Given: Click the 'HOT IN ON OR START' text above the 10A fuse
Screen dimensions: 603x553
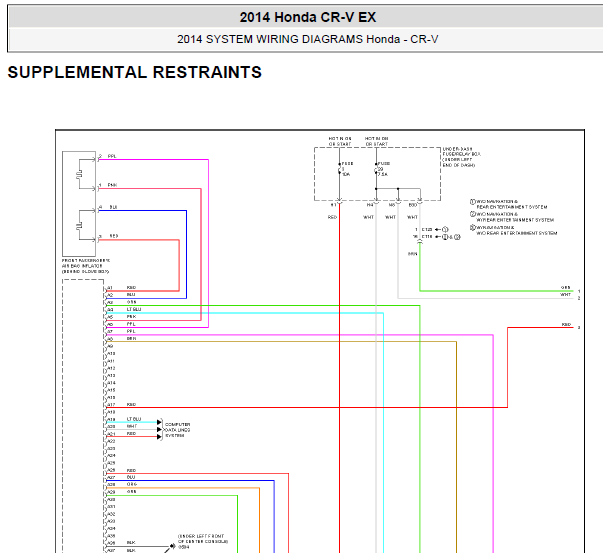Looking at the screenshot, I should pos(340,141).
